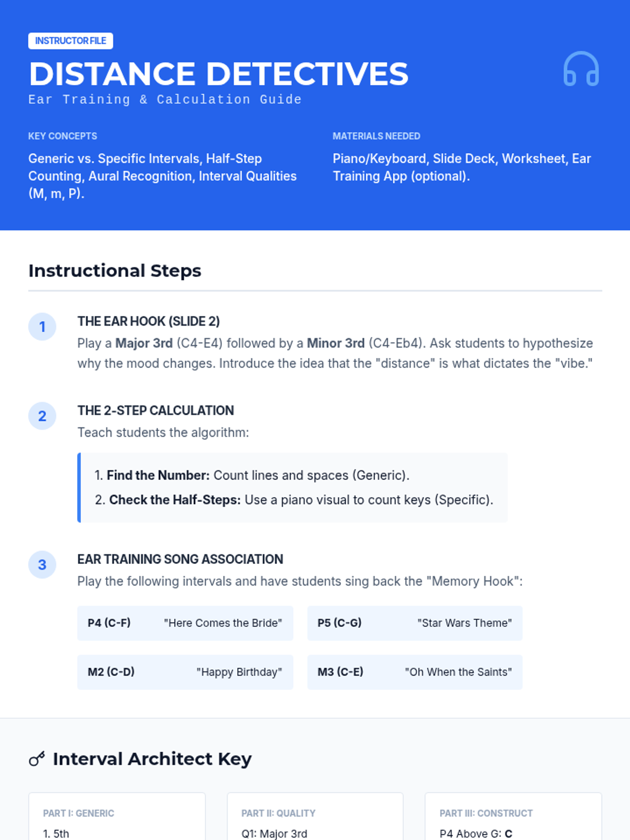Click the step 1 number circle
630x840 pixels.
point(42,327)
